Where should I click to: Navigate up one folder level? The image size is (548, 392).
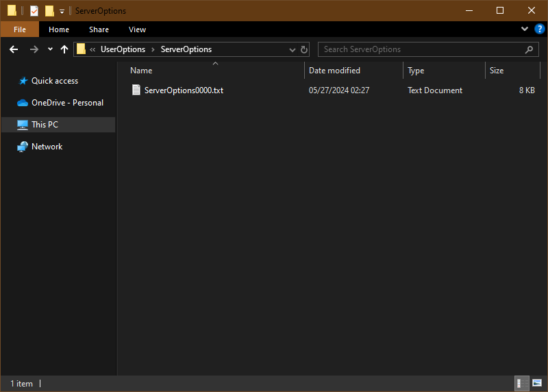64,49
